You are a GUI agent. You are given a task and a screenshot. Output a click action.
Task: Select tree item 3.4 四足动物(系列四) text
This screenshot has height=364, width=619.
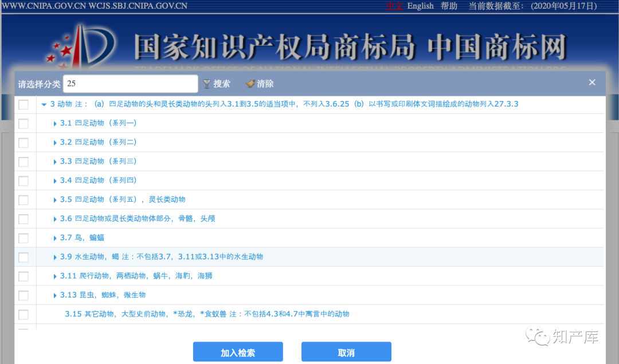[99, 181]
